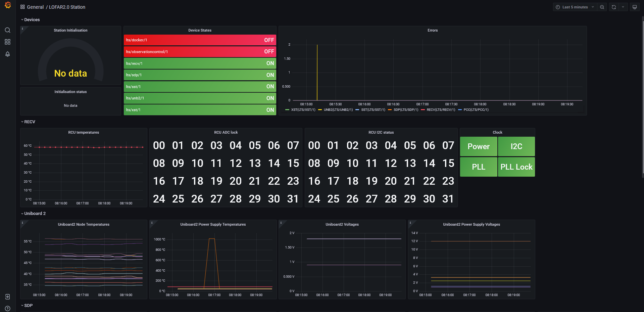Click the orange temperature peak in Power Supply Temperatures
The image size is (644, 312).
[x=212, y=239]
